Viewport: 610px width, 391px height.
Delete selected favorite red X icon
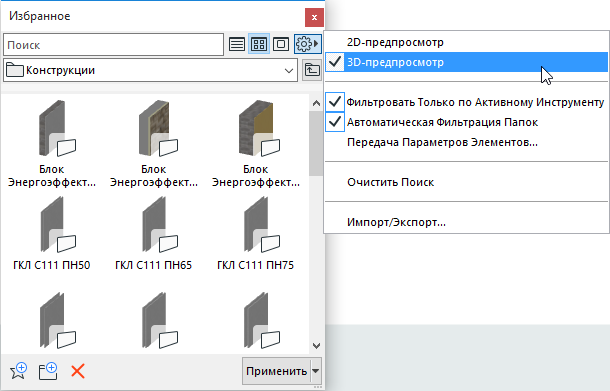(x=78, y=371)
